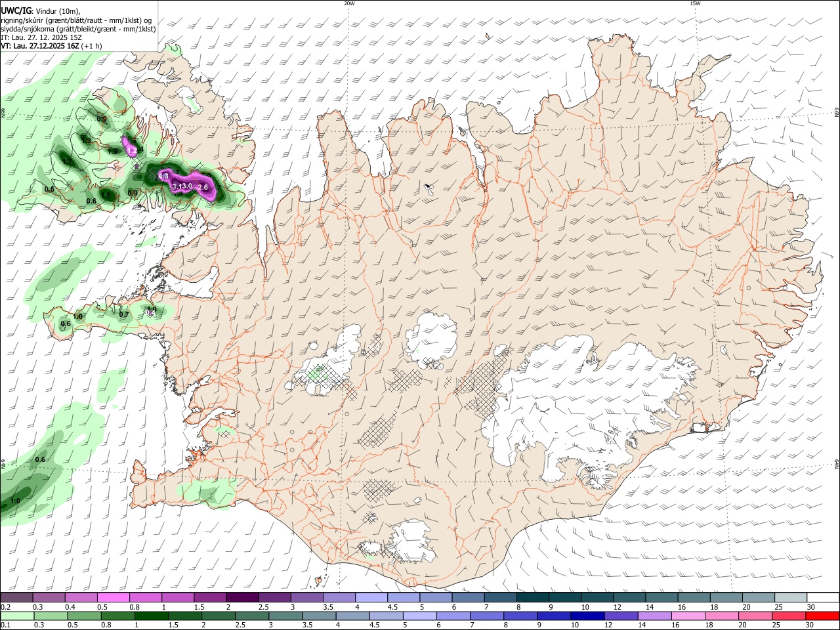Click the 0.7 value over Snæfellsnes peninsula
840x630 pixels.
(124, 315)
